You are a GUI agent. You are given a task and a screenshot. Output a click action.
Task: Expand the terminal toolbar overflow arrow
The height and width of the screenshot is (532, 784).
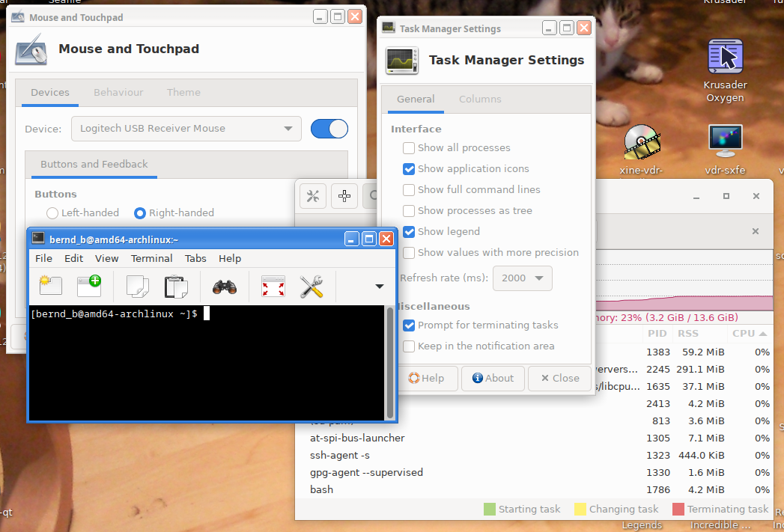pyautogui.click(x=380, y=287)
